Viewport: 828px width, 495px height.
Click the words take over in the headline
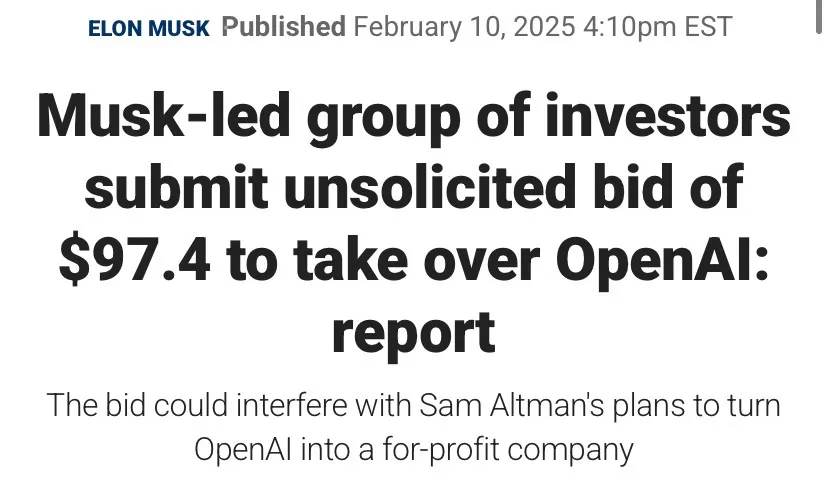tap(417, 260)
